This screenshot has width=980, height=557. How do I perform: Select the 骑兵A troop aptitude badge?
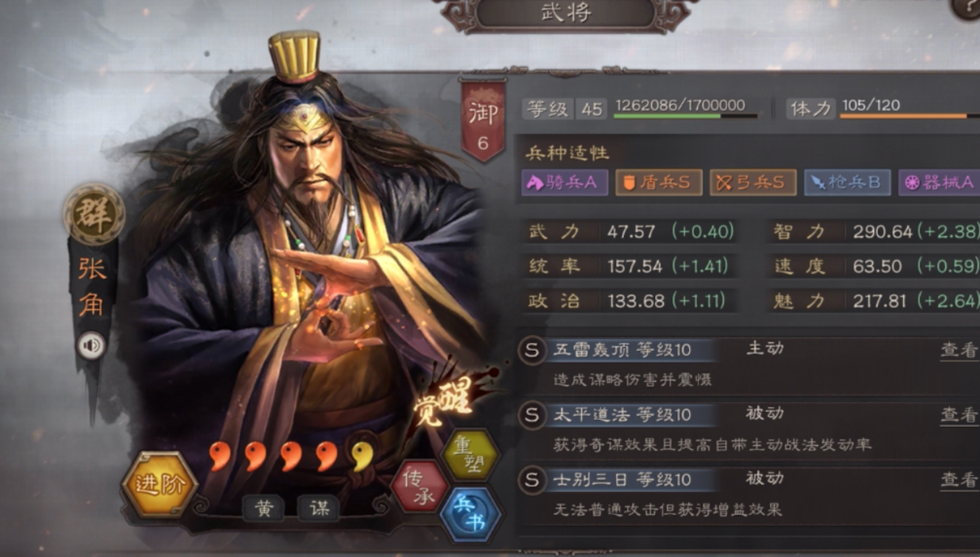click(564, 182)
